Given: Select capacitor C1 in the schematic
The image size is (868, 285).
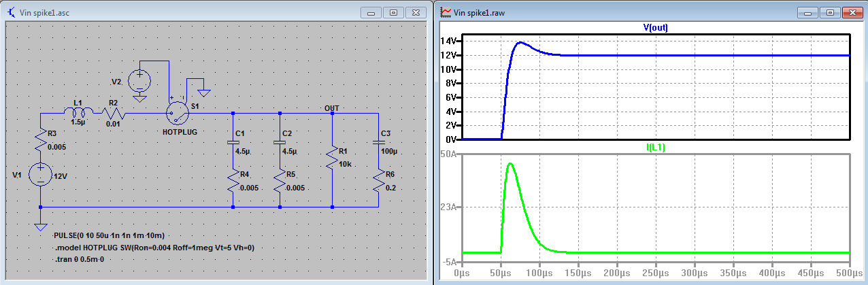Looking at the screenshot, I should pyautogui.click(x=233, y=142).
